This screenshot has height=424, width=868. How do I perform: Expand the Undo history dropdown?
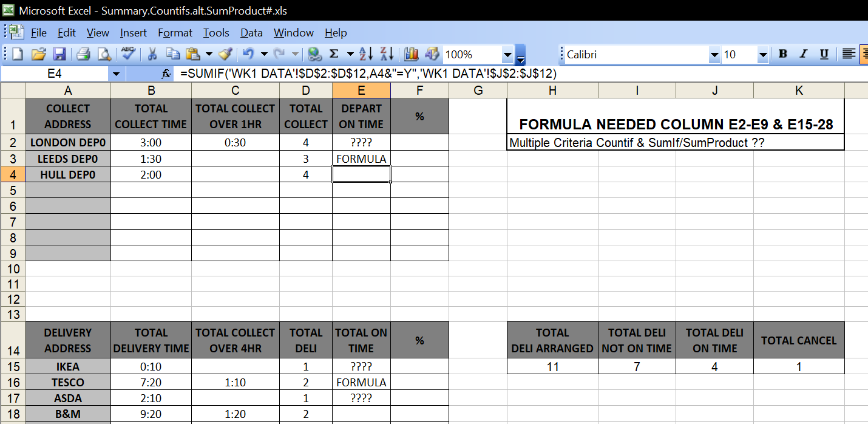tap(265, 54)
